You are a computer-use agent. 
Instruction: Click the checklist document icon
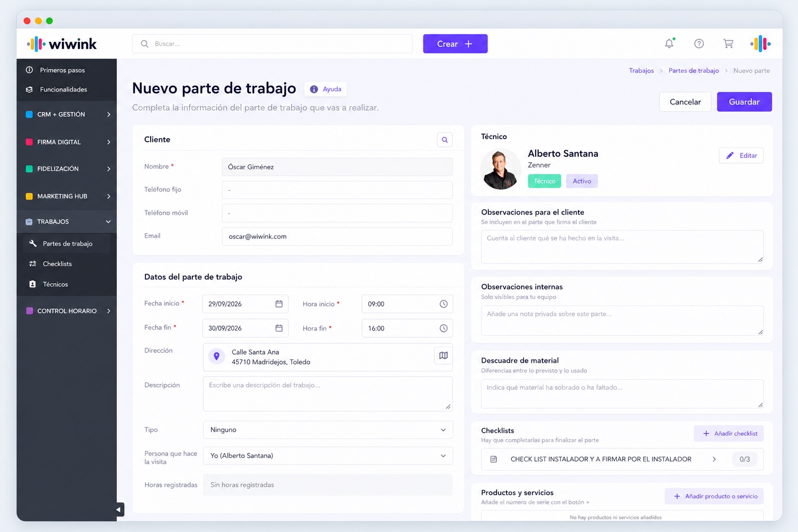[x=494, y=459]
